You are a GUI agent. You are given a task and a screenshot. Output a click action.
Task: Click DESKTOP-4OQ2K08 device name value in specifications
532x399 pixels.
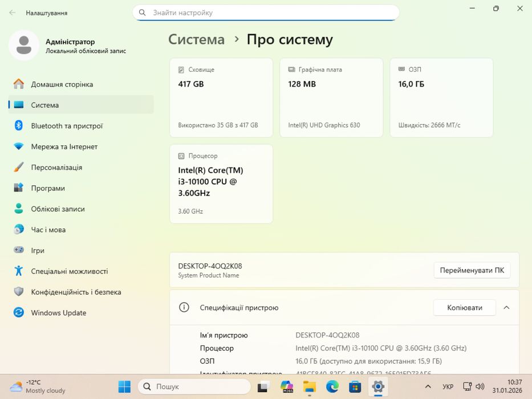click(327, 335)
